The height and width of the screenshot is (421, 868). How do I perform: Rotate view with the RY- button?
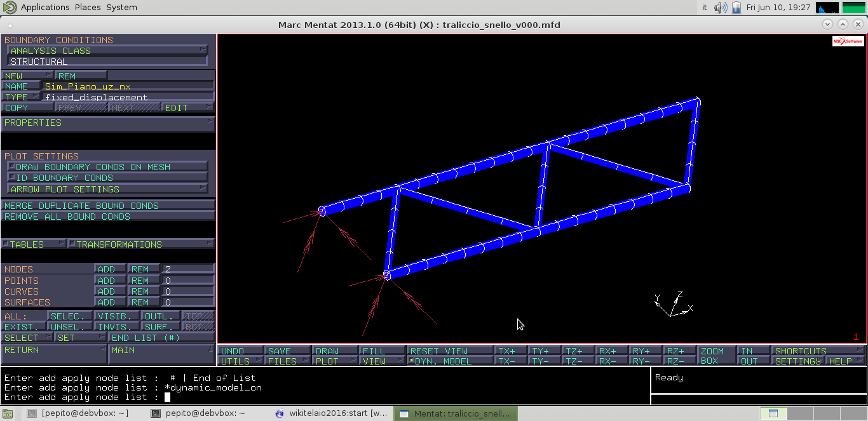[x=646, y=361]
